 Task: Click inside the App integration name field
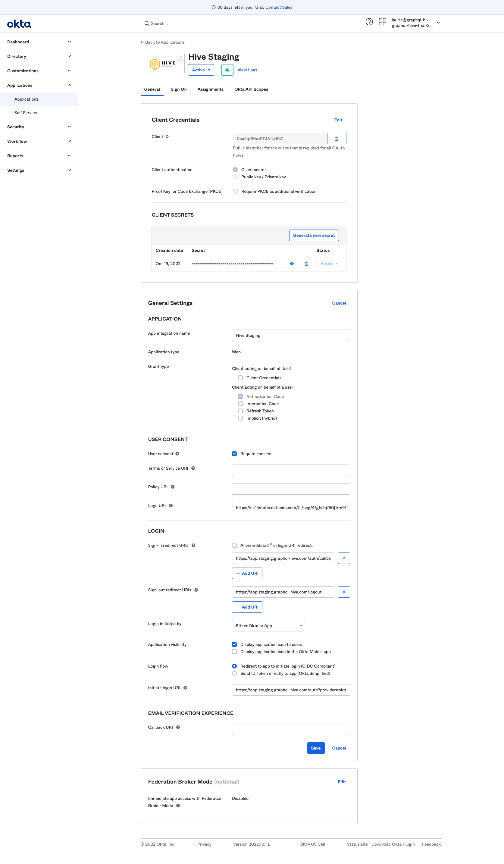290,335
